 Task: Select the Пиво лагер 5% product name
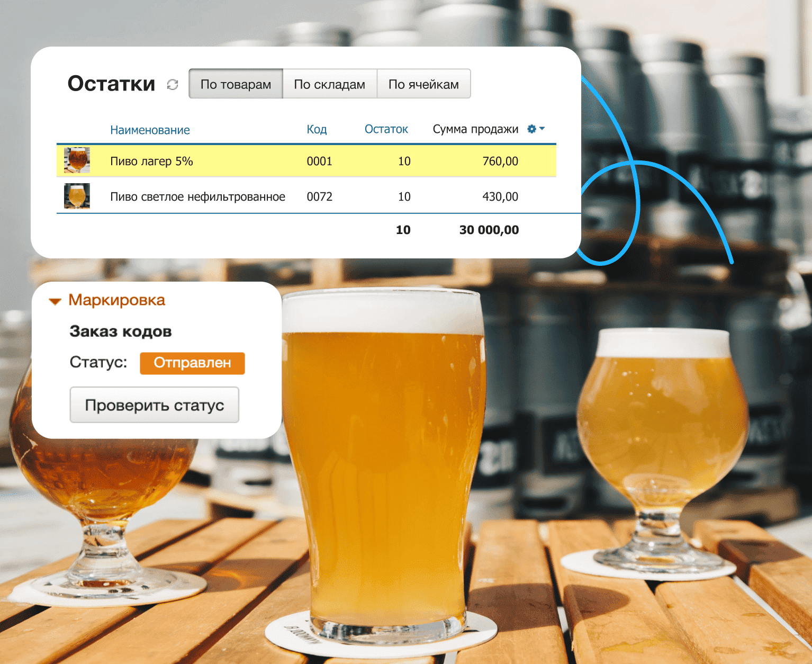click(151, 161)
